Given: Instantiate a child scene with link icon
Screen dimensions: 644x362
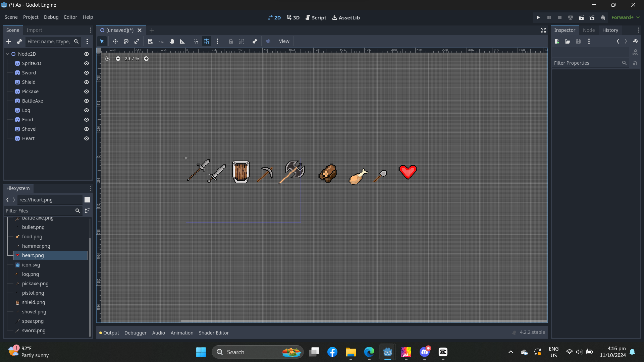Looking at the screenshot, I should tap(19, 42).
